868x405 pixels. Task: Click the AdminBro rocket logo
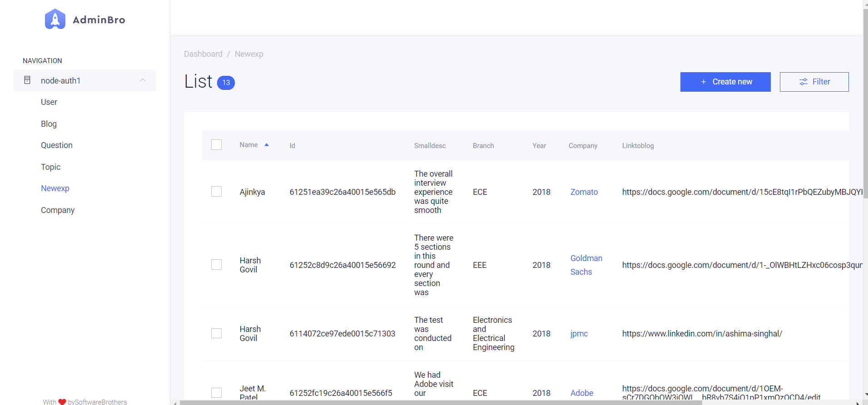pos(55,19)
